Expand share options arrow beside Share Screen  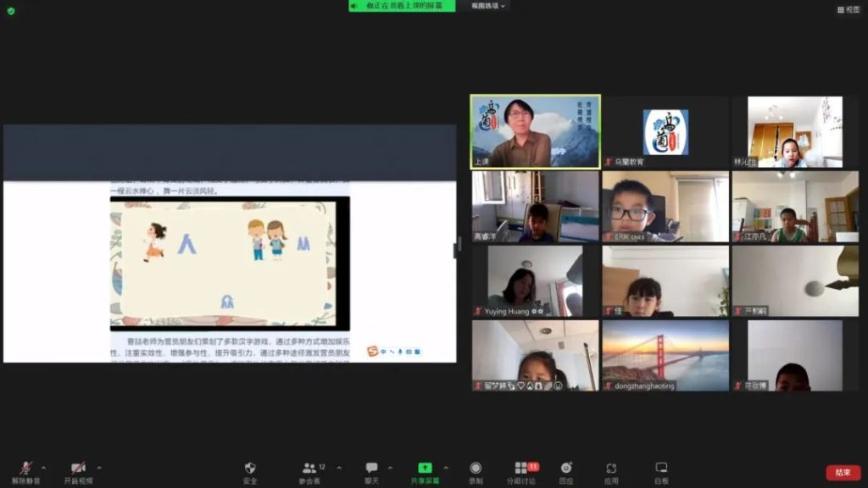tap(446, 468)
